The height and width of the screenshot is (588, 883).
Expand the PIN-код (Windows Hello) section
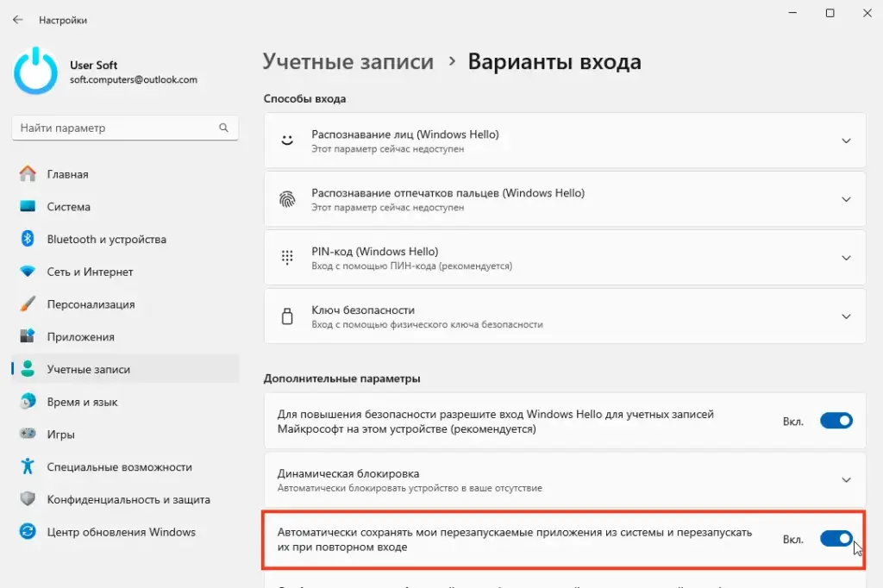[846, 258]
